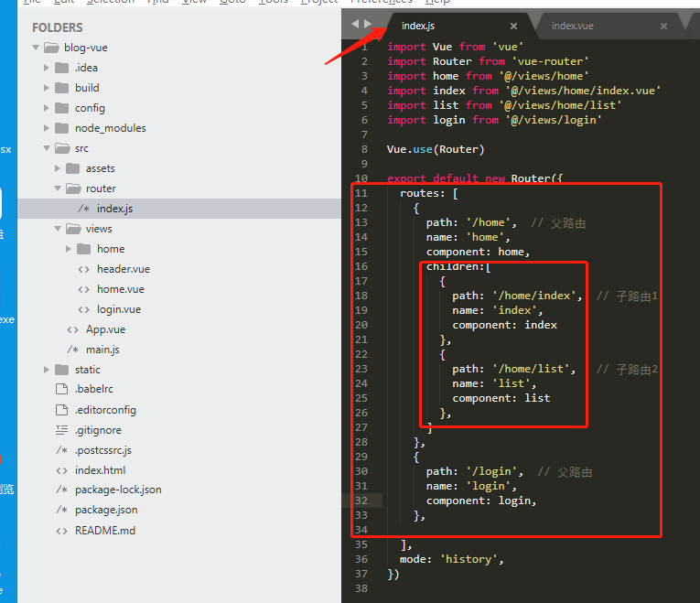Close the index.vue tab

tap(663, 27)
